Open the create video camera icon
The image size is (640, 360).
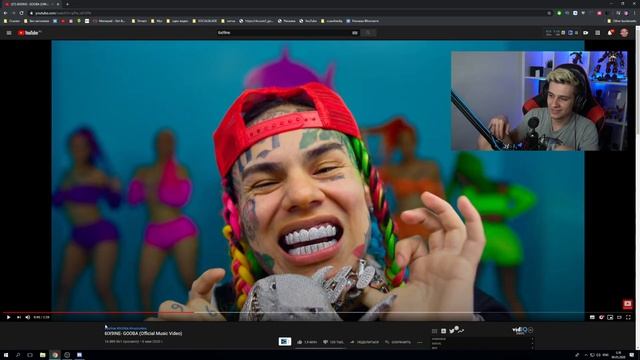pos(586,33)
